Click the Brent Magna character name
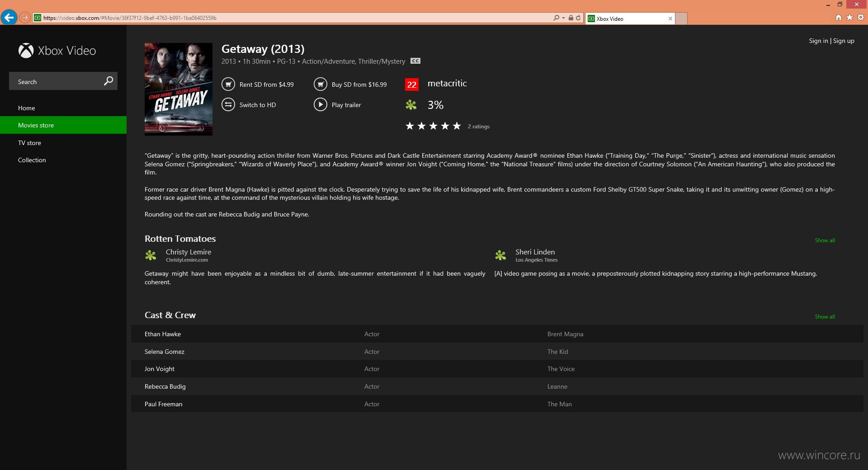868x470 pixels. point(565,334)
